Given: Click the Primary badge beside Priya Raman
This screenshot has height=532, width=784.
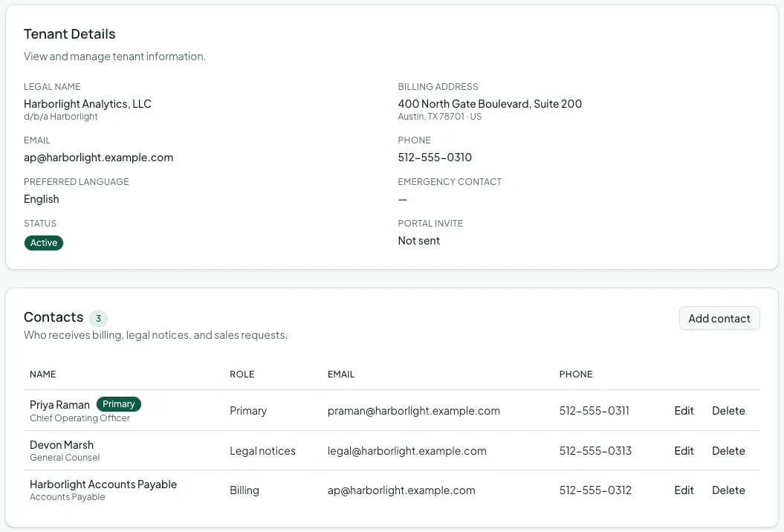Looking at the screenshot, I should pos(118,404).
